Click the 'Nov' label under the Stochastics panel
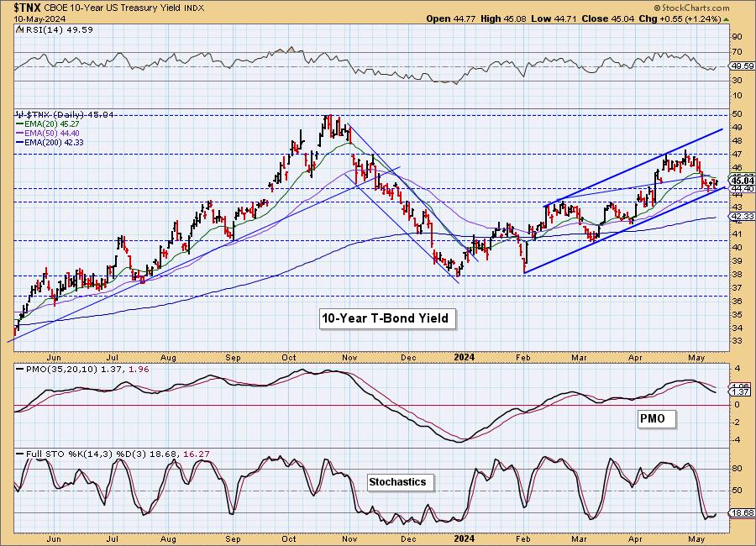The width and height of the screenshot is (756, 546). tap(349, 538)
